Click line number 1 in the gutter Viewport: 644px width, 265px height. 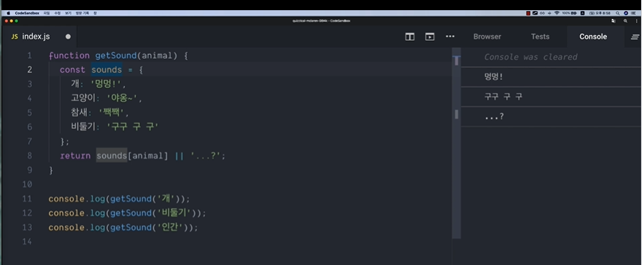pos(30,55)
